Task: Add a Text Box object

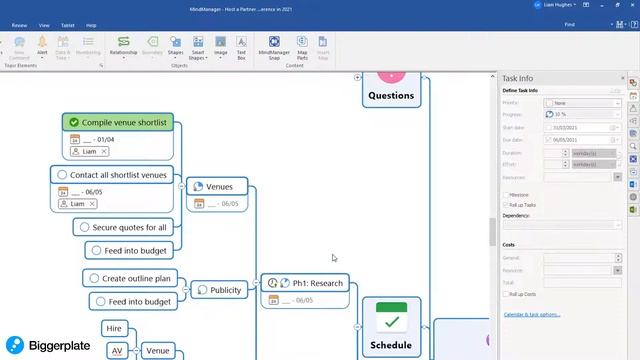Action: 241,47
